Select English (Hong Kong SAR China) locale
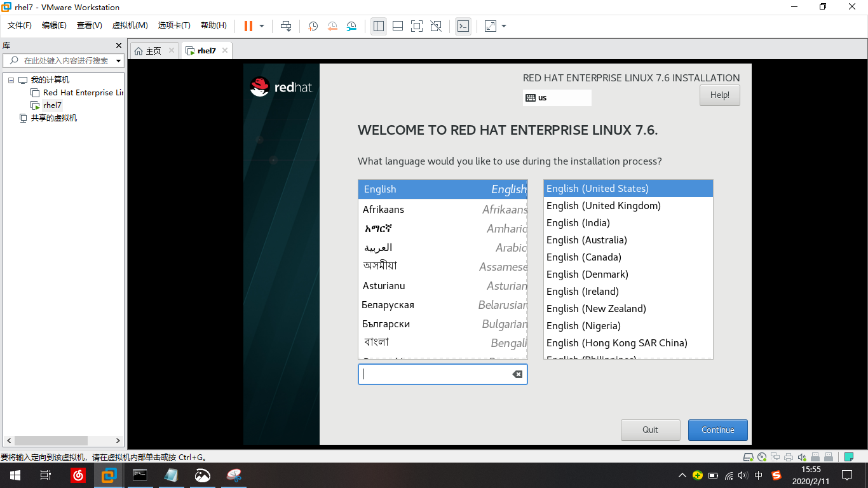Image resolution: width=868 pixels, height=488 pixels. [x=628, y=343]
